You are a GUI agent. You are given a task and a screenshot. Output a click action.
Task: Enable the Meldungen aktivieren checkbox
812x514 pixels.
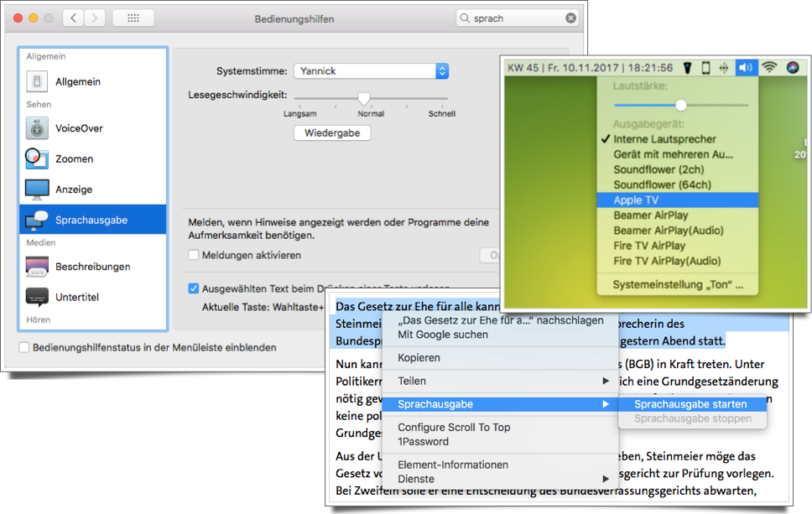click(194, 255)
